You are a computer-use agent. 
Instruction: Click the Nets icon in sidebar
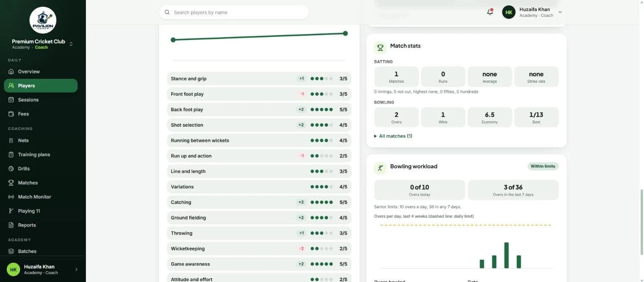[x=11, y=140]
